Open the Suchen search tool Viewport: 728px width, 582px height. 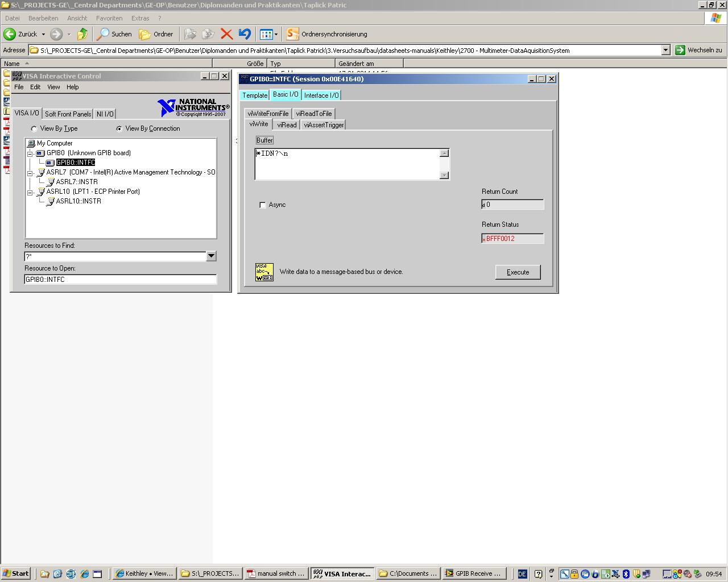114,34
